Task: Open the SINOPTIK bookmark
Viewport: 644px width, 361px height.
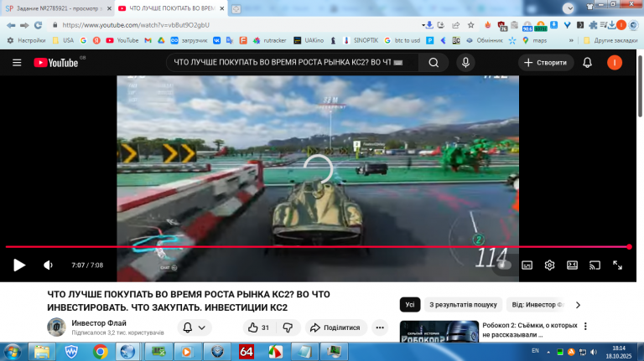Action: [361, 40]
